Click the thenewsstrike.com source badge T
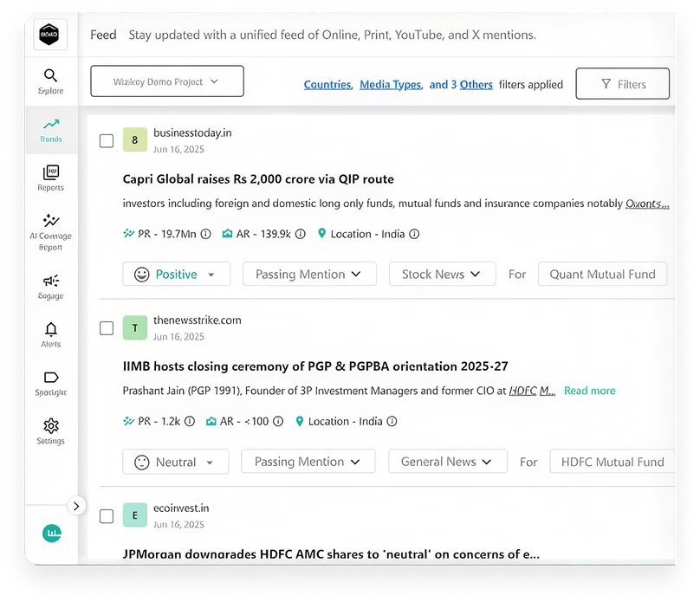 coord(135,327)
